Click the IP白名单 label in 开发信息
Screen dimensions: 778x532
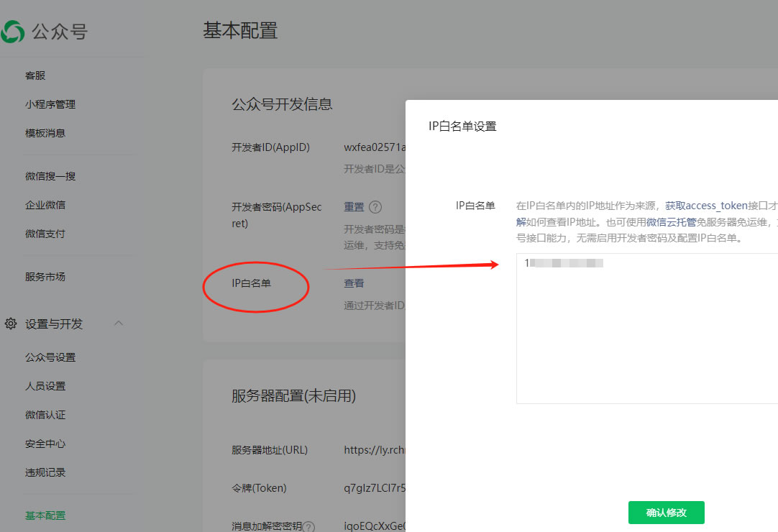pyautogui.click(x=251, y=283)
